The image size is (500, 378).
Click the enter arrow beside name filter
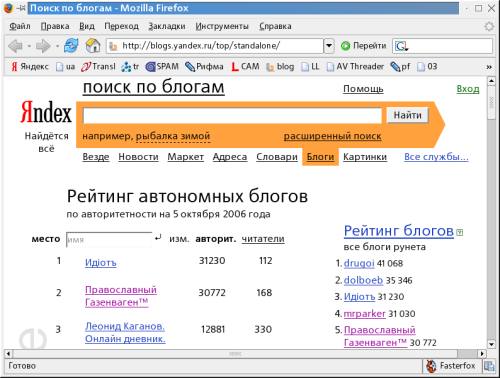[x=158, y=238]
